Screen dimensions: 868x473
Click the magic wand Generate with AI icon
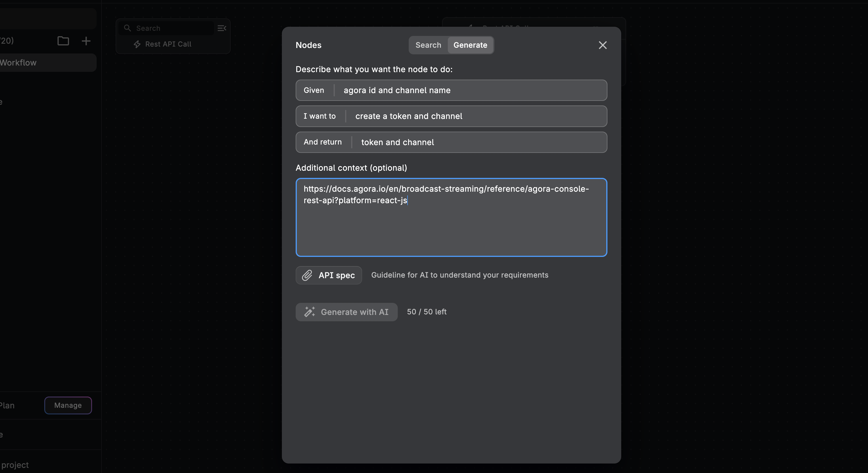click(309, 312)
